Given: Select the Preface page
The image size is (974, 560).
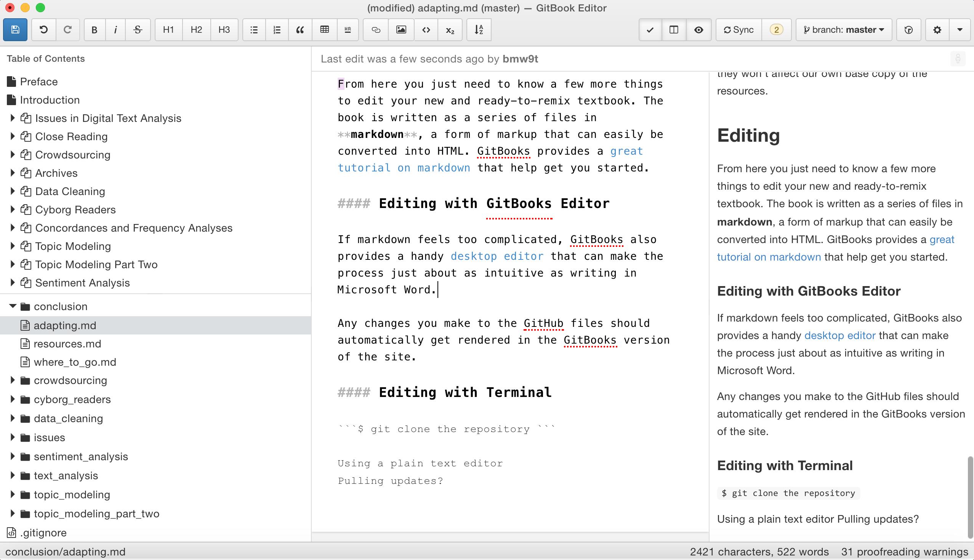Looking at the screenshot, I should coord(38,82).
